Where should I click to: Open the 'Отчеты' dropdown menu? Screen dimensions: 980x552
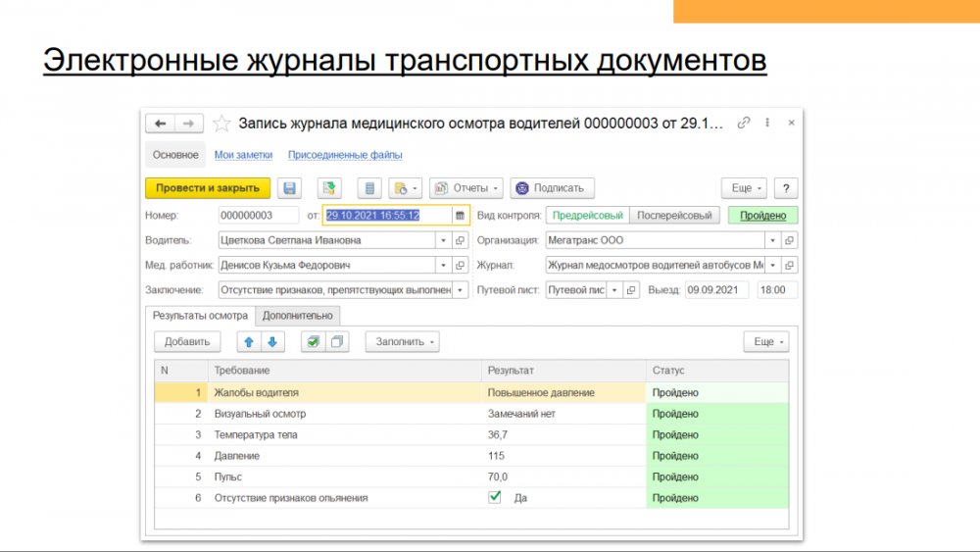[x=466, y=188]
